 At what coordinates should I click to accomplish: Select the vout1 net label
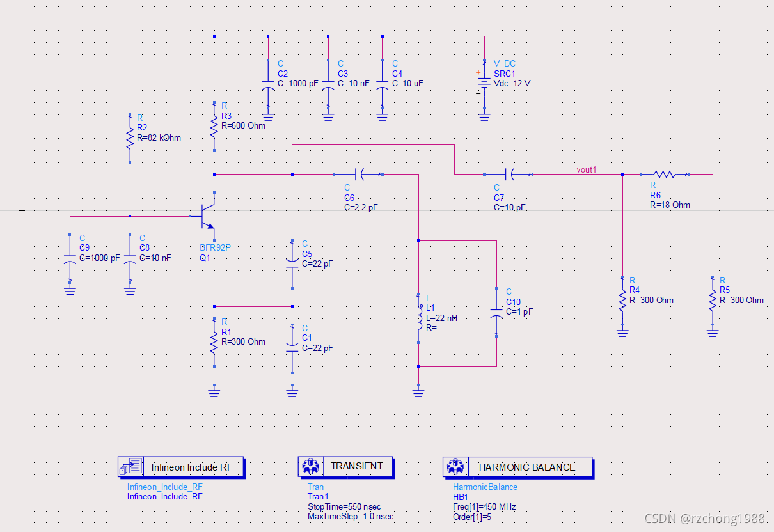[586, 169]
